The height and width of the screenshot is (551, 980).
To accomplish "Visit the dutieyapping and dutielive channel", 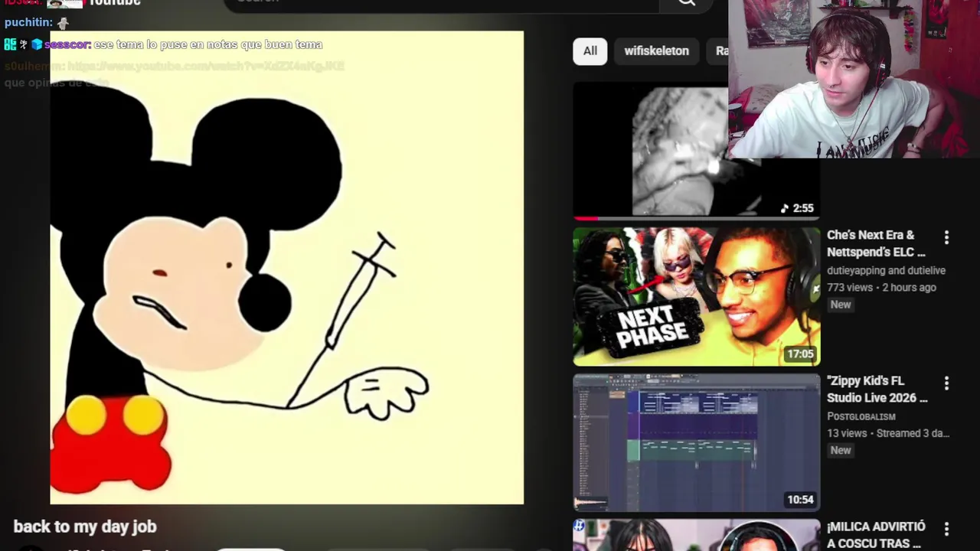I will point(886,270).
